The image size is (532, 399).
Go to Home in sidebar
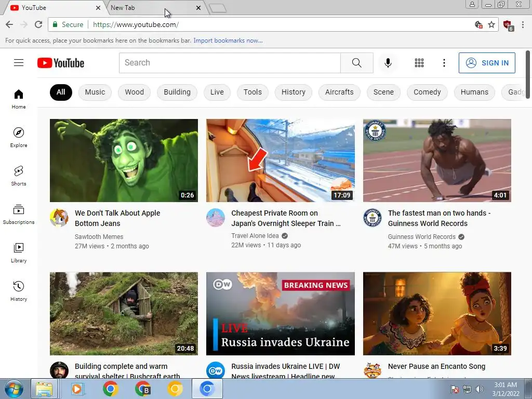coord(19,99)
